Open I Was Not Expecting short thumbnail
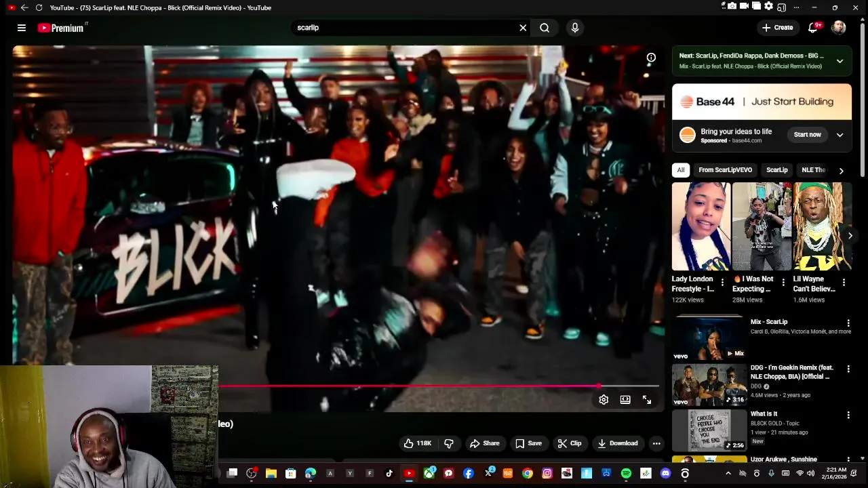The width and height of the screenshot is (868, 488). pos(762,226)
